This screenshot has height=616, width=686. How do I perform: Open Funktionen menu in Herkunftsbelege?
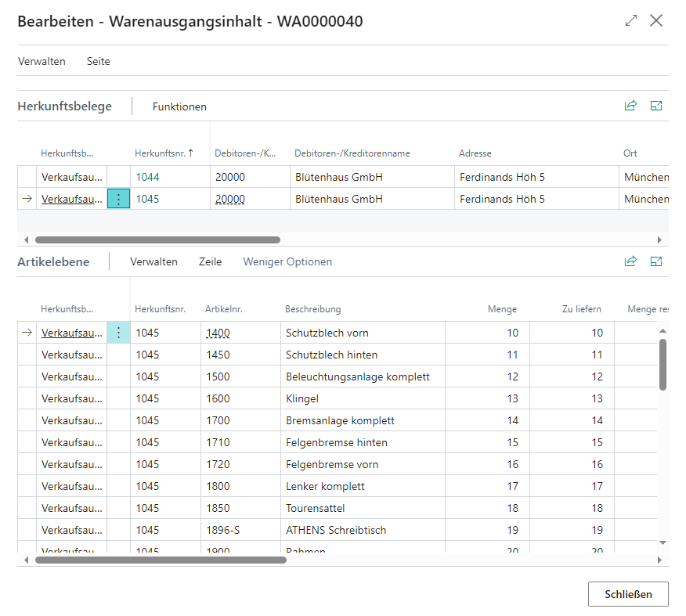pos(179,106)
